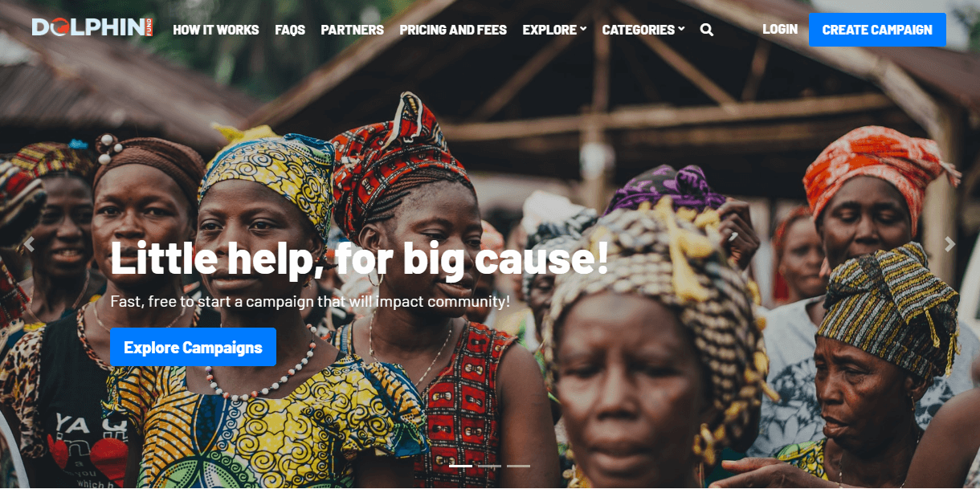Click the Create Campaign button

pos(877,30)
